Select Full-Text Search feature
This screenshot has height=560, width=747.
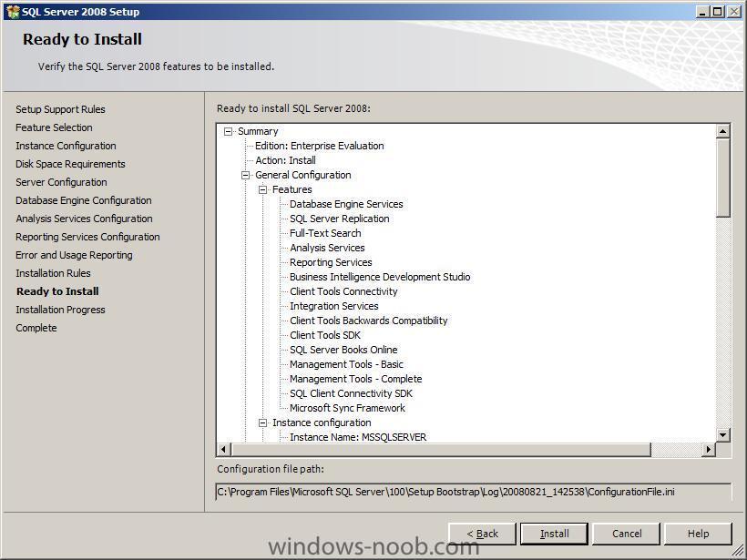325,233
